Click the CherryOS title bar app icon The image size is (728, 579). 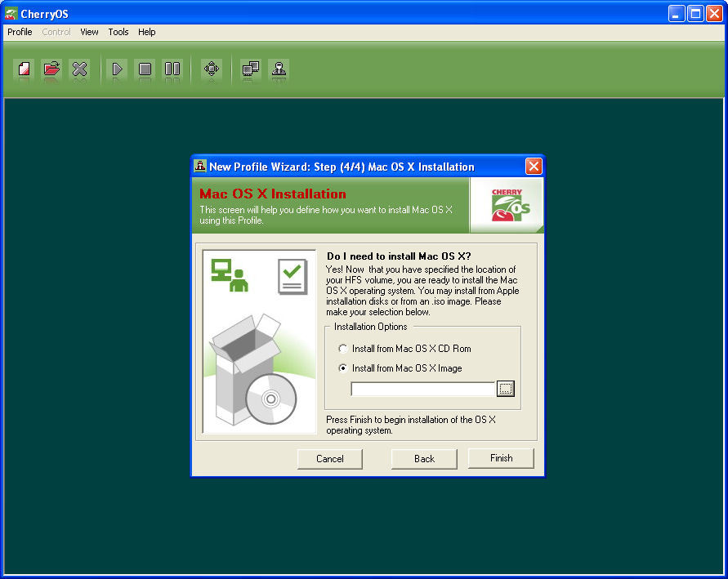tap(11, 13)
